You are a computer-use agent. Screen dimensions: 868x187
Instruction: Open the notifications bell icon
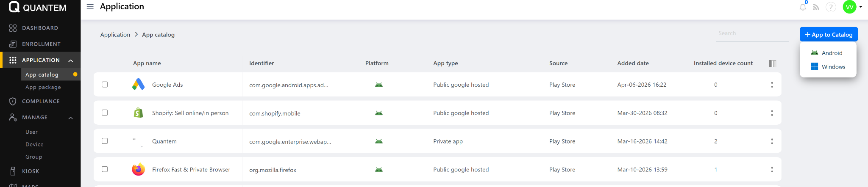803,7
